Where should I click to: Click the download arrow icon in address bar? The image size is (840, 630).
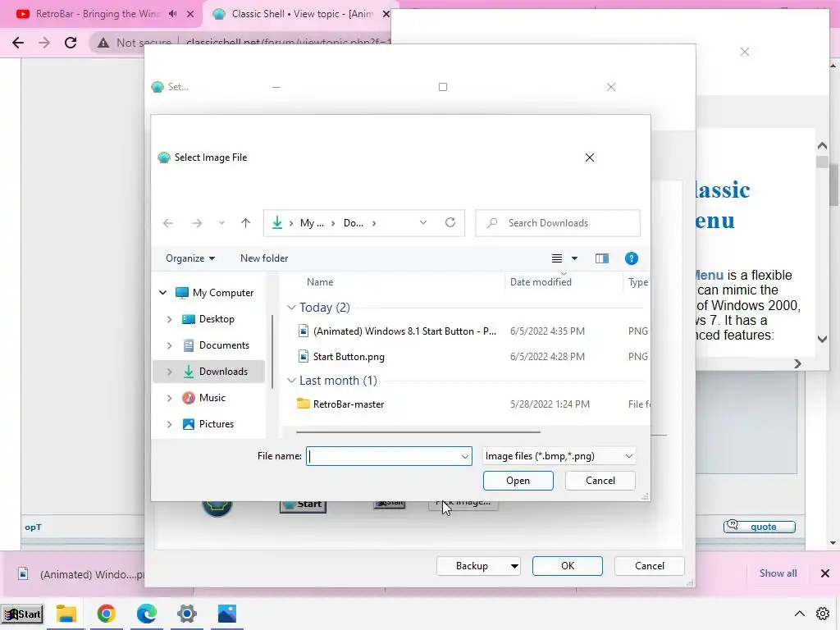tap(277, 222)
